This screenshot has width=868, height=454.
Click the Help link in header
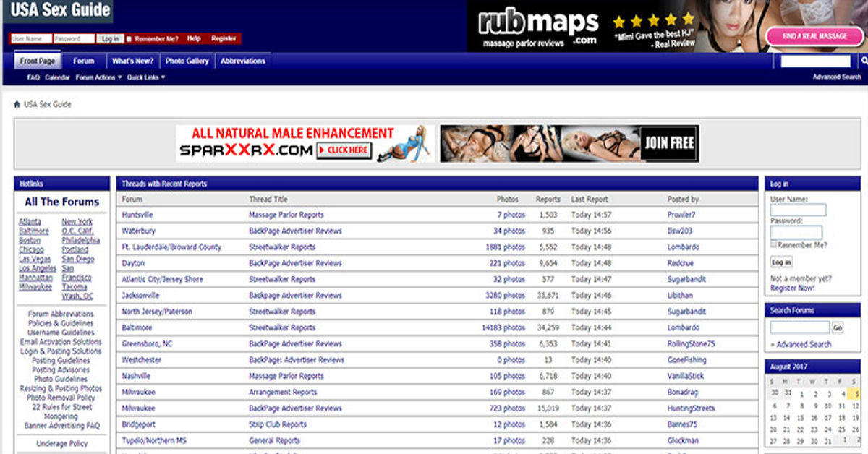(194, 38)
